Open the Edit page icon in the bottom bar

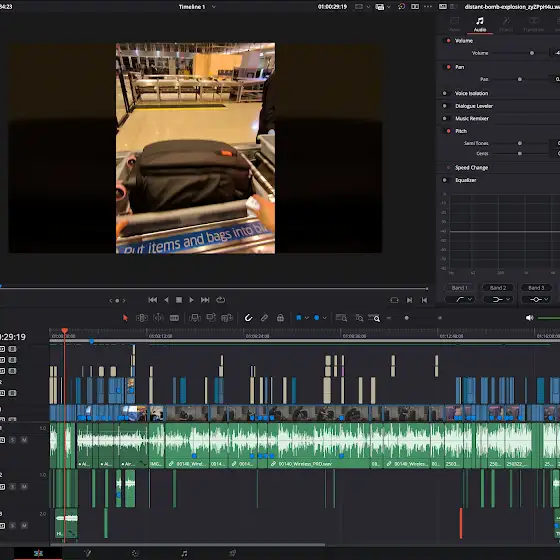click(x=38, y=553)
